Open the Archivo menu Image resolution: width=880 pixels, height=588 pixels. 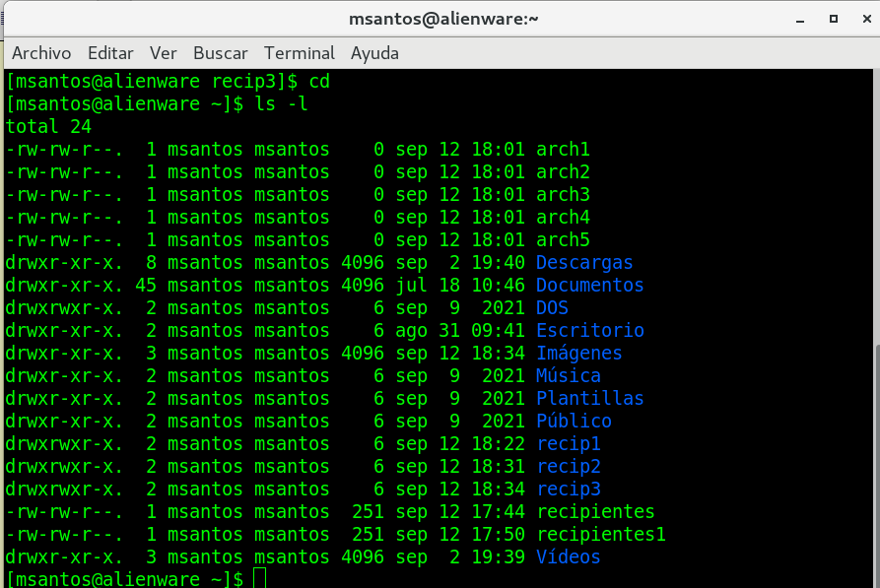tap(41, 53)
